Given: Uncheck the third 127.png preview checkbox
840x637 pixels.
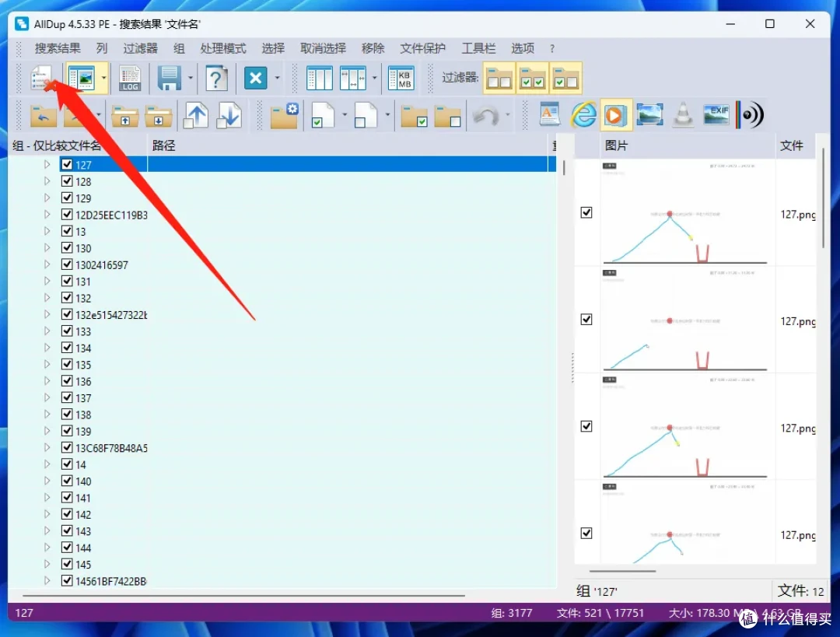Looking at the screenshot, I should point(586,426).
